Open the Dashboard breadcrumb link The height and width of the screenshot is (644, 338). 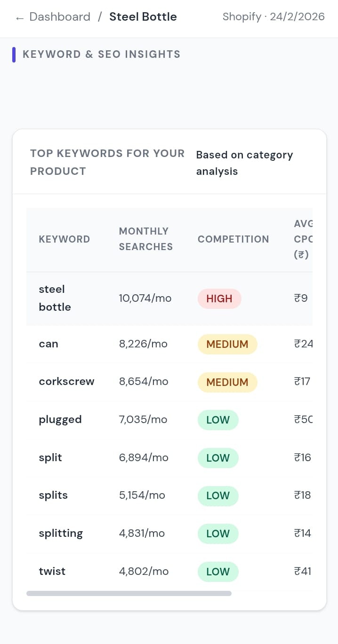tap(60, 16)
